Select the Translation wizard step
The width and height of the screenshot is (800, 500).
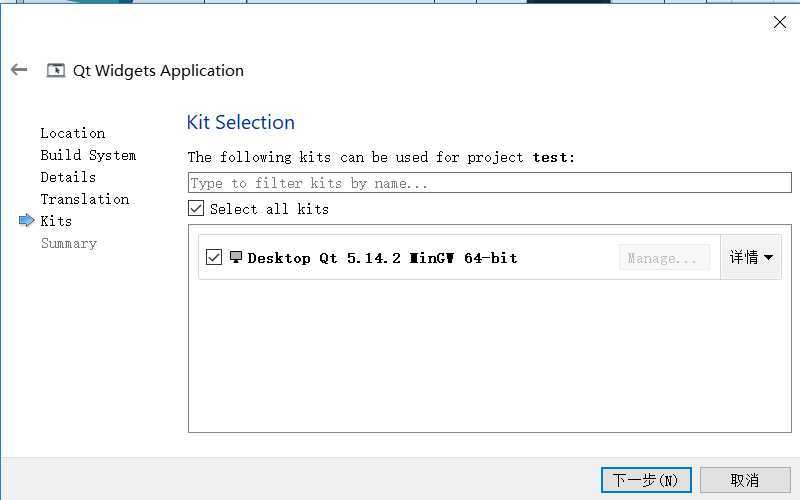click(85, 199)
